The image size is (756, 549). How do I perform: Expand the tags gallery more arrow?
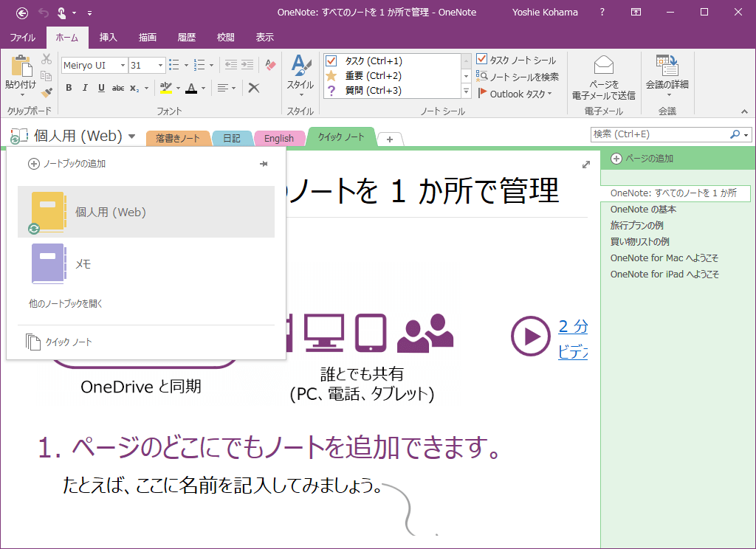[x=467, y=91]
